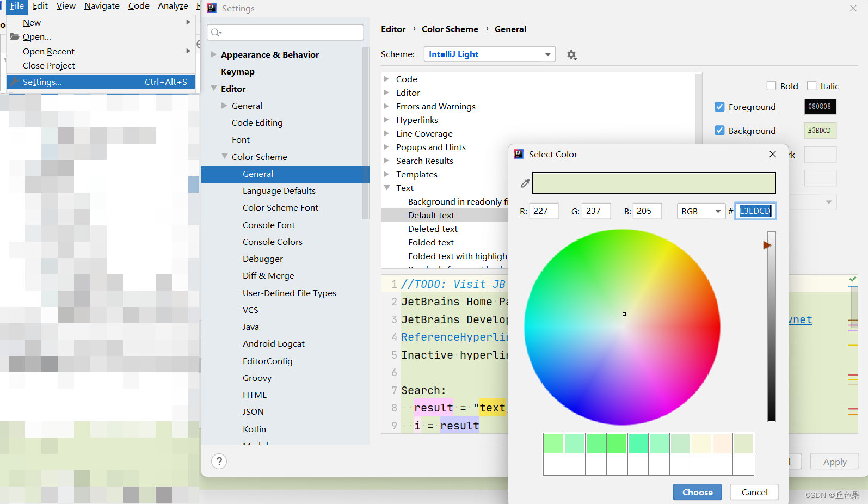This screenshot has height=504, width=868.
Task: Click the settings tree scrollbar
Action: tap(366, 133)
